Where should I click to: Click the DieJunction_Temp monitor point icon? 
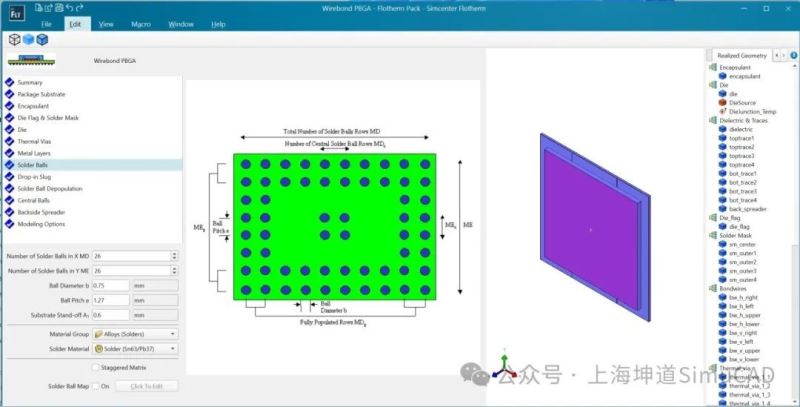coord(722,111)
